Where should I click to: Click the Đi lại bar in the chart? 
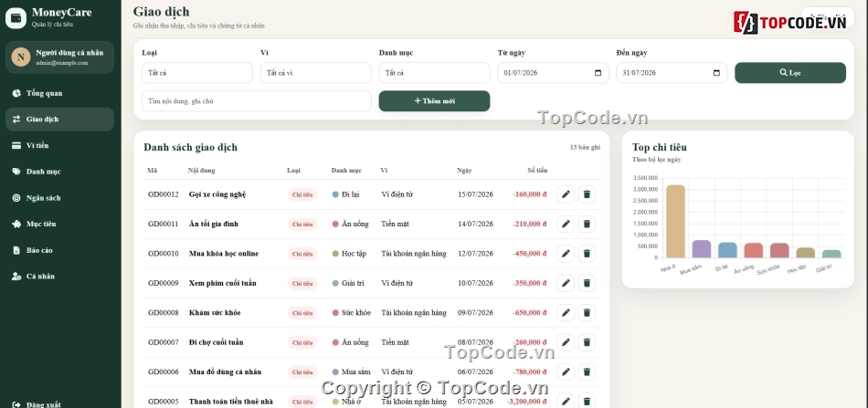[x=727, y=250]
